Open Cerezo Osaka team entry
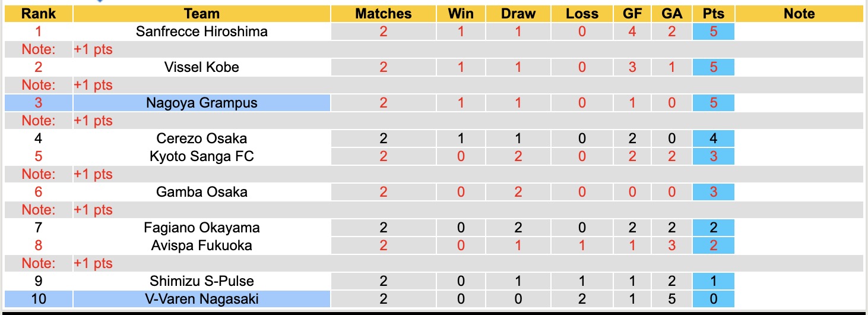The image size is (868, 315). point(202,138)
